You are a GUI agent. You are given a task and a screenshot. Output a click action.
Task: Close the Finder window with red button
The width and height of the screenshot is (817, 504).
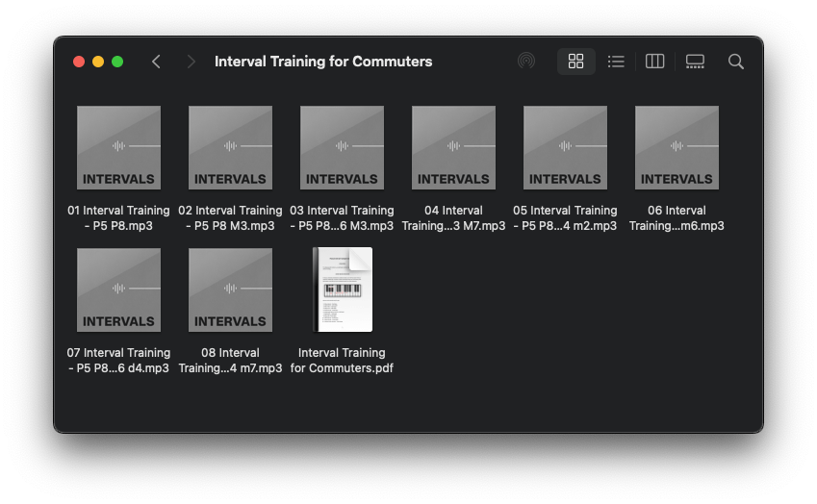coord(79,62)
